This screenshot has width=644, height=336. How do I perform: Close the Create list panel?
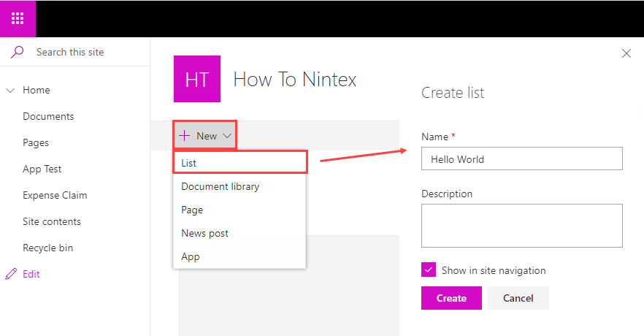(x=626, y=53)
